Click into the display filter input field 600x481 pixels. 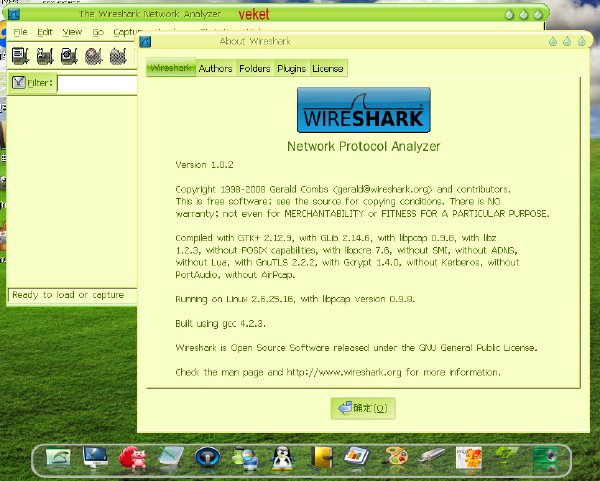97,84
